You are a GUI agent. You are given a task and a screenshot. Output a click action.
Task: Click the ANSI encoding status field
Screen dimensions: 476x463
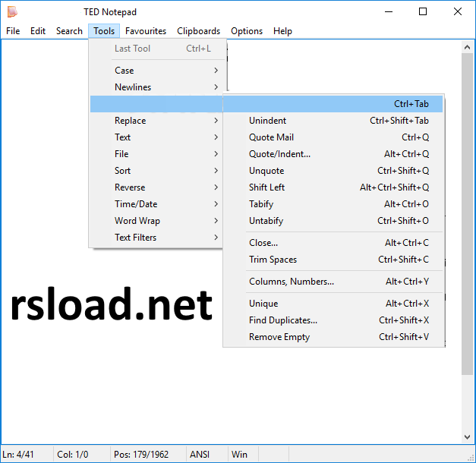(206, 455)
